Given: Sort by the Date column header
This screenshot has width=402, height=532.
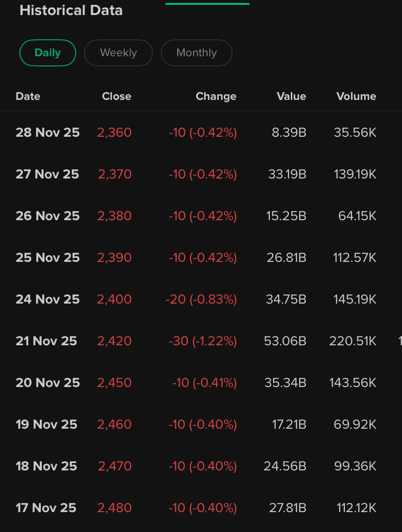Looking at the screenshot, I should point(28,97).
